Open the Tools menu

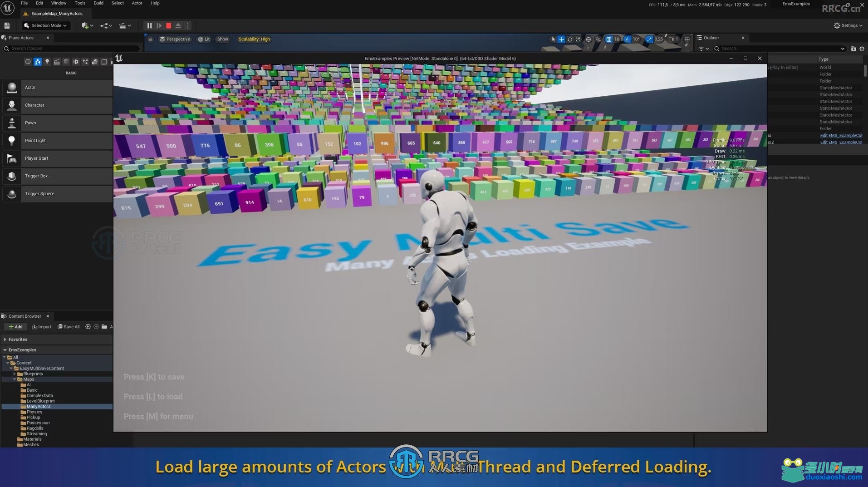[80, 3]
